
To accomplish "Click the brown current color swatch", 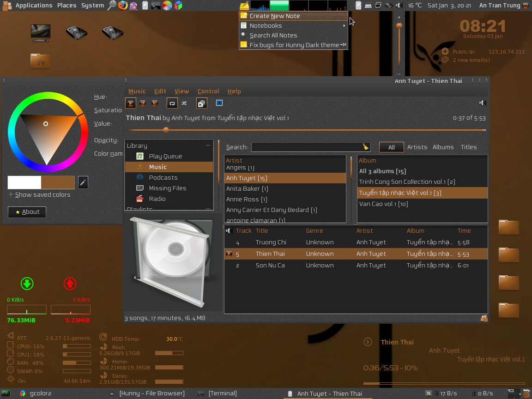I will 58,182.
